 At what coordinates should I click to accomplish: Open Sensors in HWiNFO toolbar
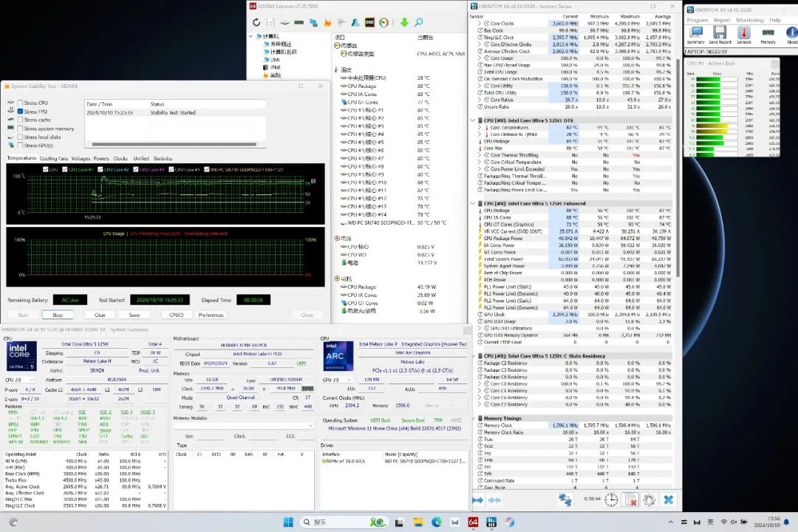[x=743, y=35]
